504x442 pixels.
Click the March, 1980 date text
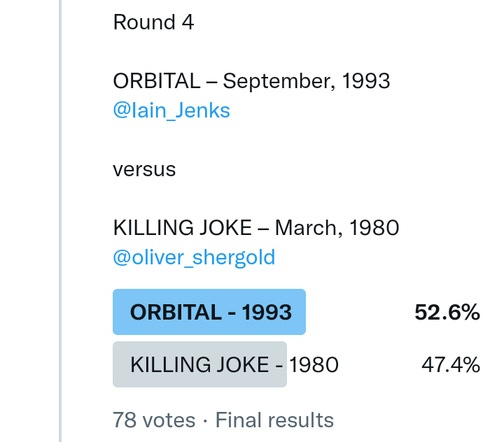pyautogui.click(x=337, y=228)
